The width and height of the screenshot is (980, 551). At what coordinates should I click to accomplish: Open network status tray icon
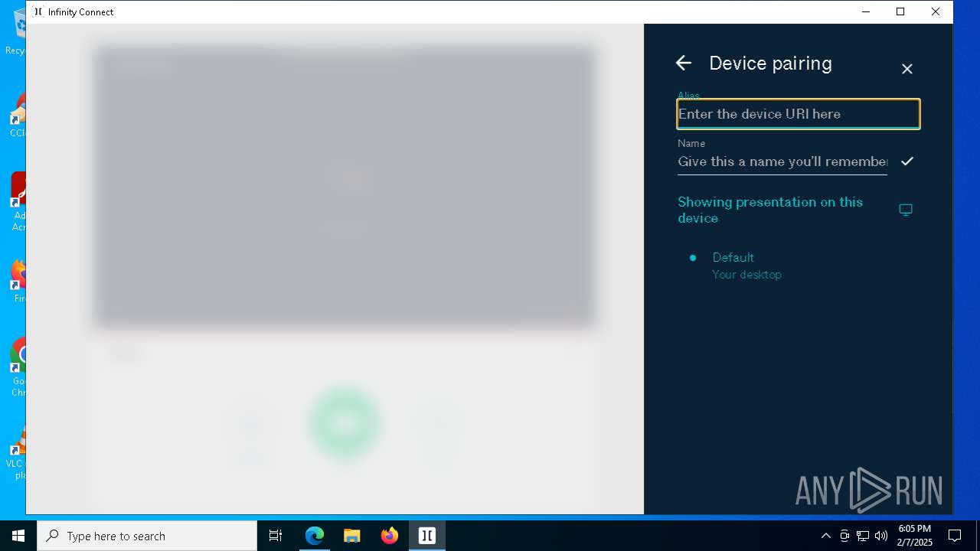coord(863,536)
